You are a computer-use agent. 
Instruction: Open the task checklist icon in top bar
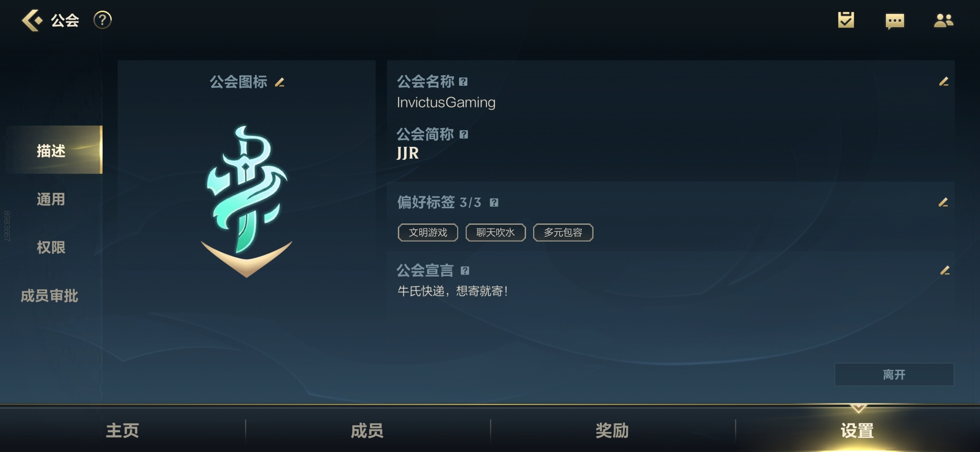coord(846,20)
